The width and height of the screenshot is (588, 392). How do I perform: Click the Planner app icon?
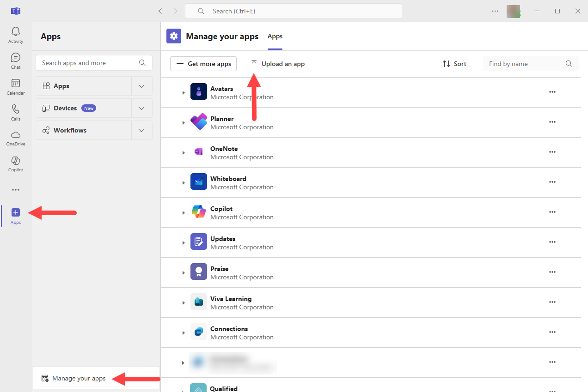pos(199,121)
